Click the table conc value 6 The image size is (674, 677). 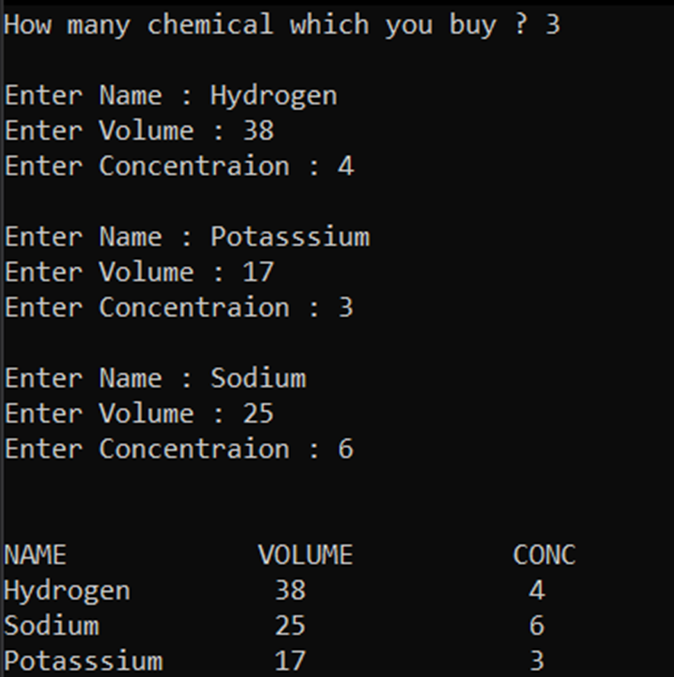537,626
